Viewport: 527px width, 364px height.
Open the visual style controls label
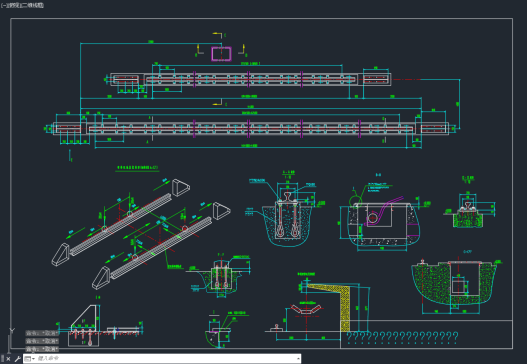click(x=33, y=5)
